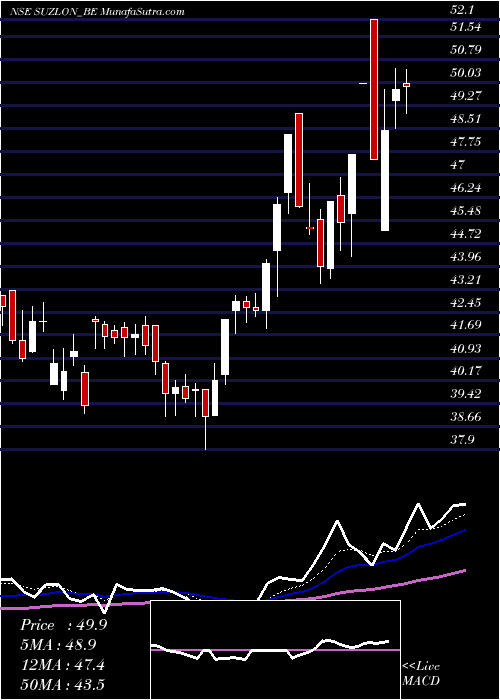This screenshot has width=500, height=700.
Task: Click the MACD inset chart panel
Action: click(275, 650)
